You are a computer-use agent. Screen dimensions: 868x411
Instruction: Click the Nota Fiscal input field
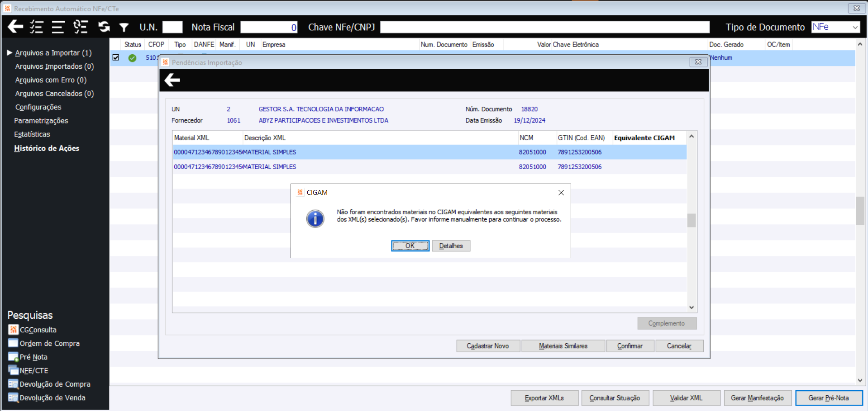click(269, 27)
